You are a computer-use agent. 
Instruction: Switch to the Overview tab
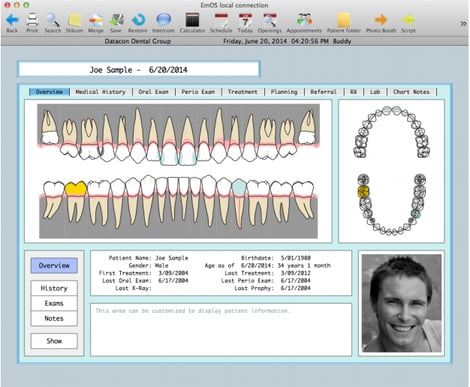tap(49, 92)
